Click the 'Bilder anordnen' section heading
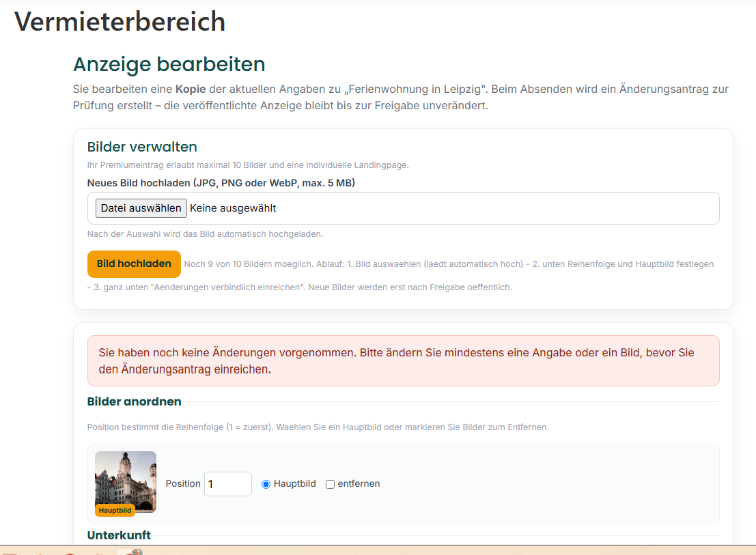Screen dimensions: 756x555 coord(134,401)
